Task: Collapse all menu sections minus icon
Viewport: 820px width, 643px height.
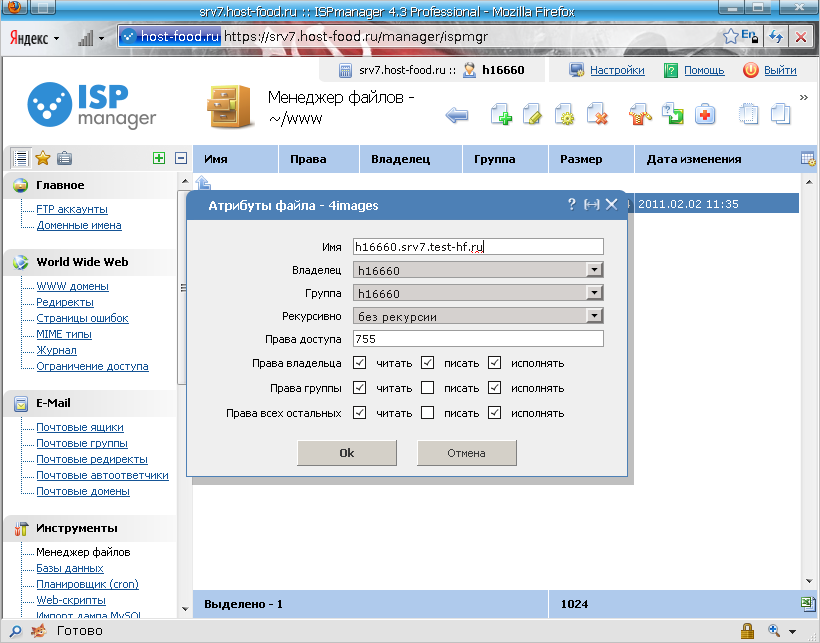Action: pyautogui.click(x=181, y=158)
